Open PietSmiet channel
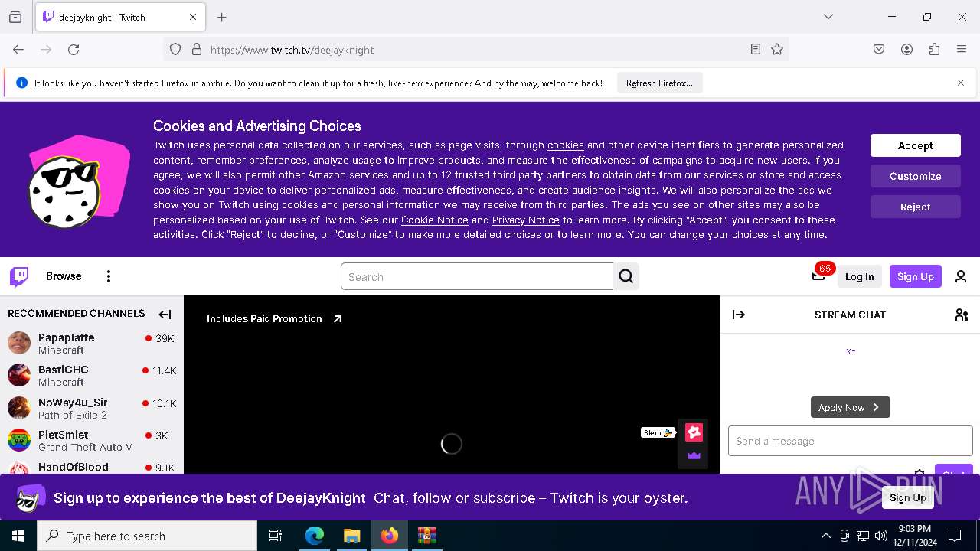This screenshot has height=551, width=980. (92, 440)
